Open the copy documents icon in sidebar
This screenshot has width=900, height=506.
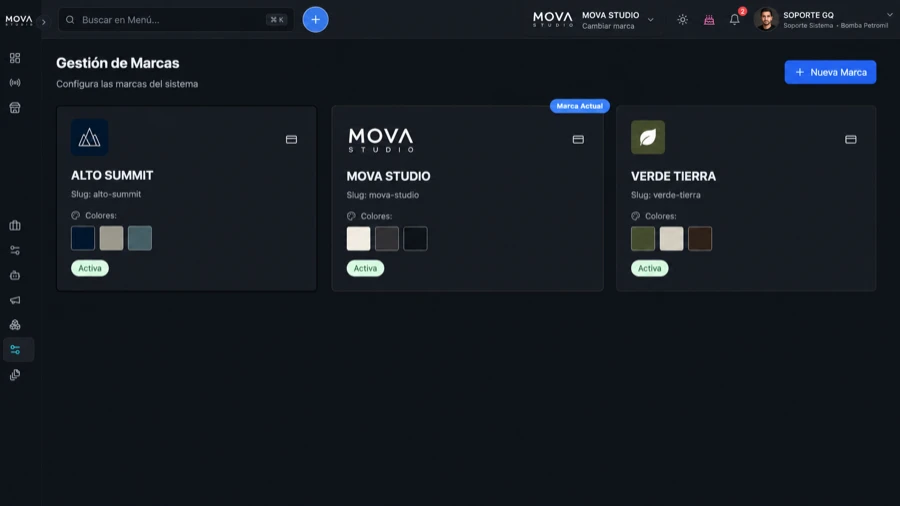(15, 375)
